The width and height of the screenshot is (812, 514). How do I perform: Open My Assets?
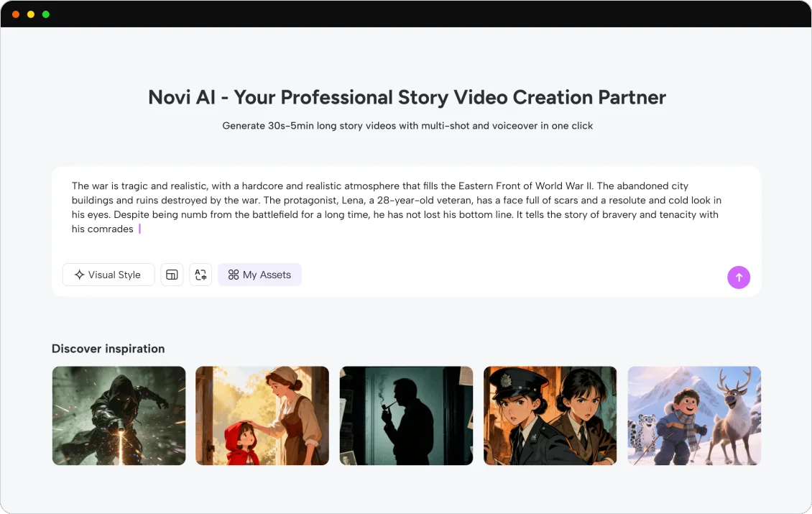click(x=259, y=275)
